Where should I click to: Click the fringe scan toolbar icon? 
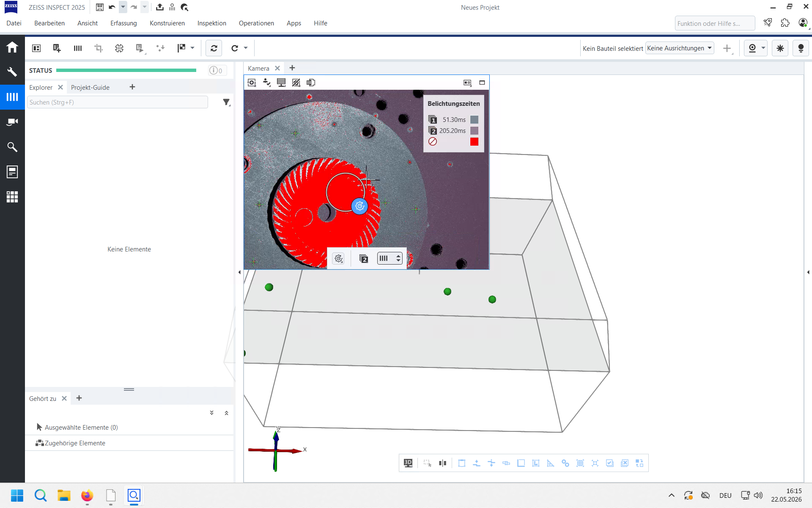click(x=78, y=48)
